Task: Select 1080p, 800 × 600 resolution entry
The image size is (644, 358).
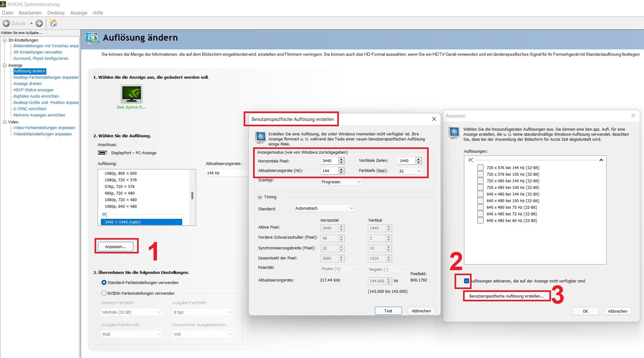Action: point(121,173)
